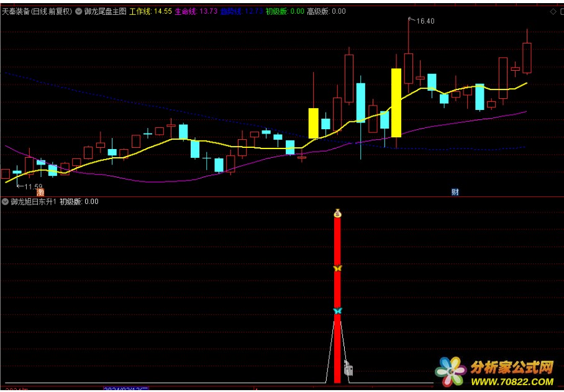
Task: Click the 初级版: 0.00 label in sub-chart
Action: click(79, 202)
